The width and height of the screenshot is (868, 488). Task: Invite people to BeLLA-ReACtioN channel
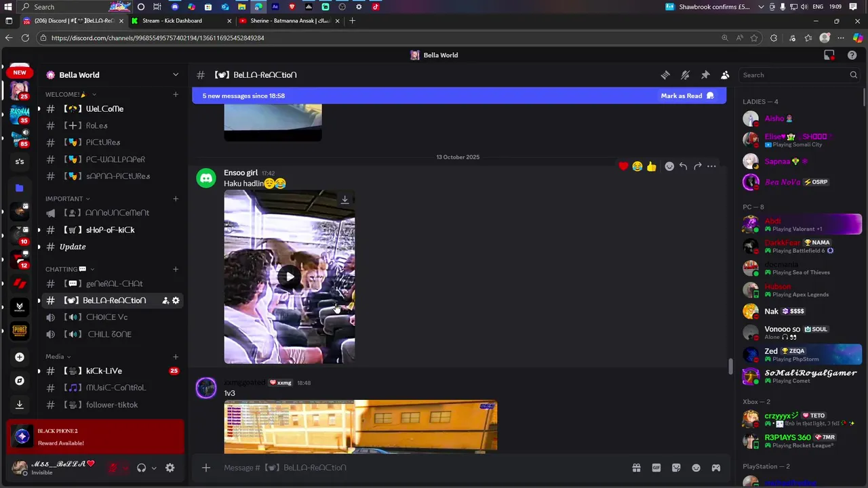tap(165, 300)
